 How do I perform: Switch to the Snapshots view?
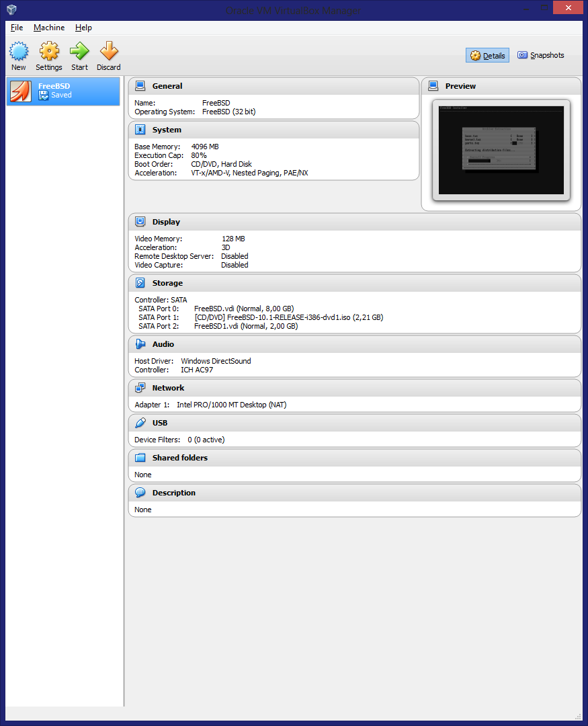click(541, 56)
